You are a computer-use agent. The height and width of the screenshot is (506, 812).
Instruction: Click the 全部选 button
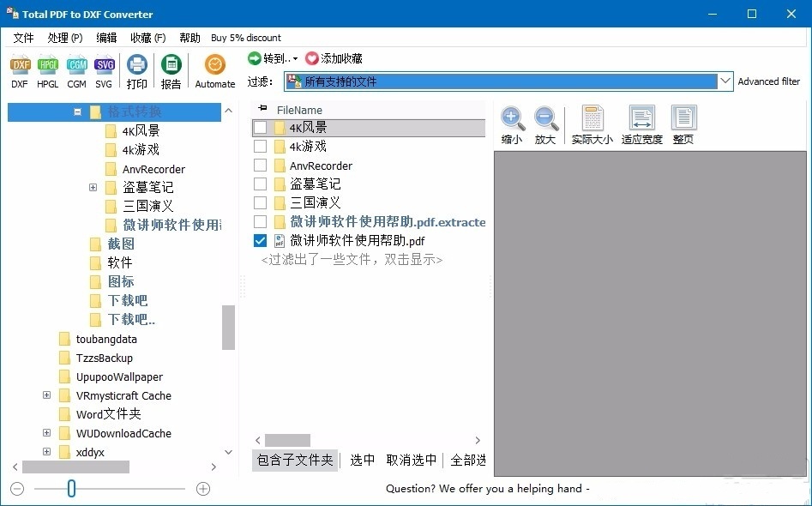tap(467, 460)
